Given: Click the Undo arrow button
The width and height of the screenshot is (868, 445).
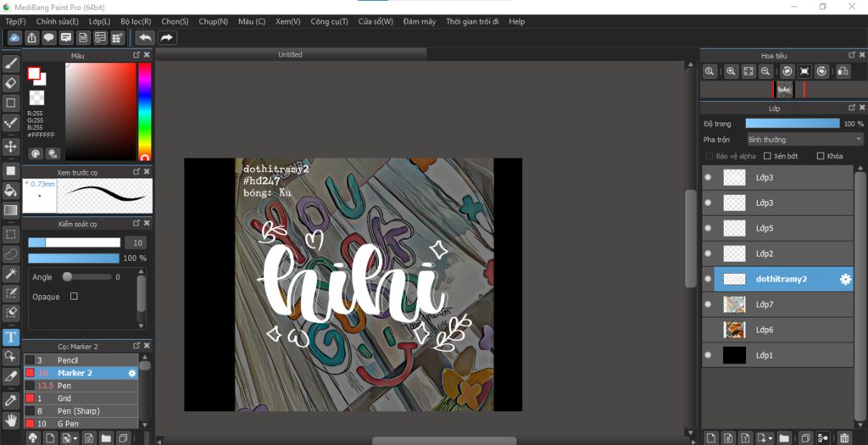Looking at the screenshot, I should 145,37.
